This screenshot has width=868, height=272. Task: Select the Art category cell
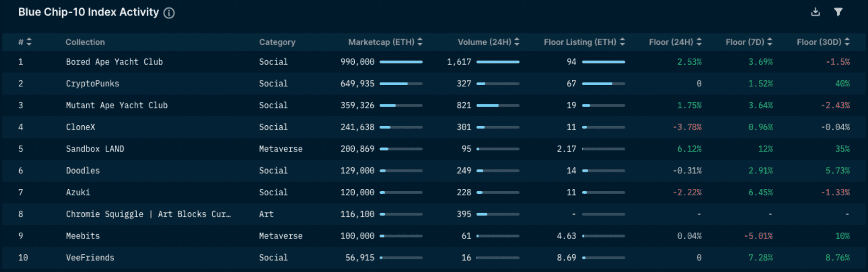[266, 214]
